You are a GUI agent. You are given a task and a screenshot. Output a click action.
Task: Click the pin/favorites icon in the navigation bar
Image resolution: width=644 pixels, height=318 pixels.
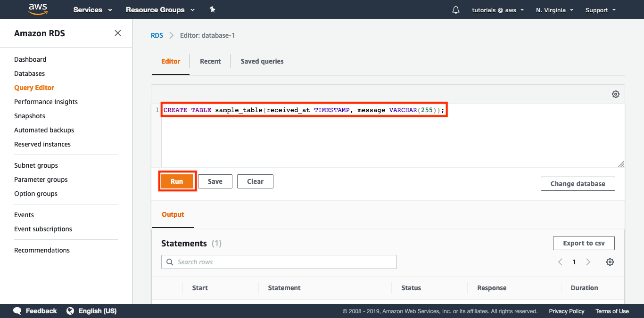point(212,9)
